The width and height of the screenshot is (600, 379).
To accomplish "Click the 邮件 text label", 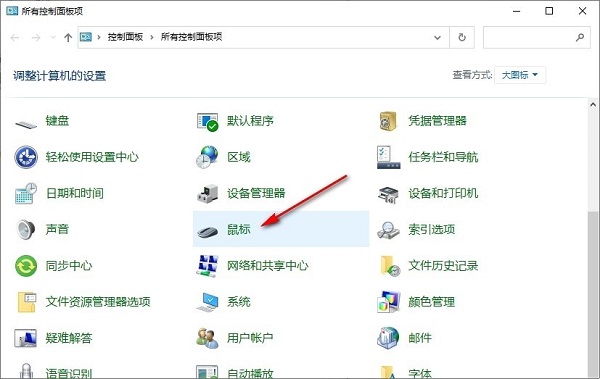I will coord(420,338).
